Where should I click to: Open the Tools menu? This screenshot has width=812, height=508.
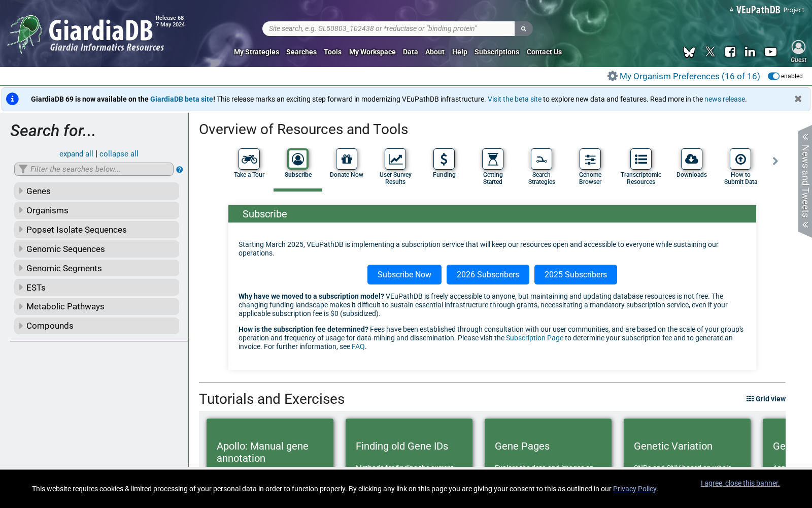point(332,52)
